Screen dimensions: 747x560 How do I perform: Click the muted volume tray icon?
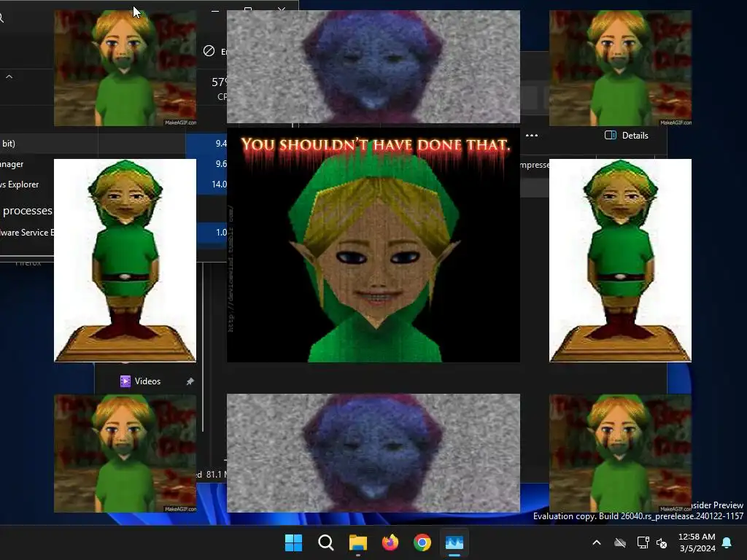[x=662, y=542]
